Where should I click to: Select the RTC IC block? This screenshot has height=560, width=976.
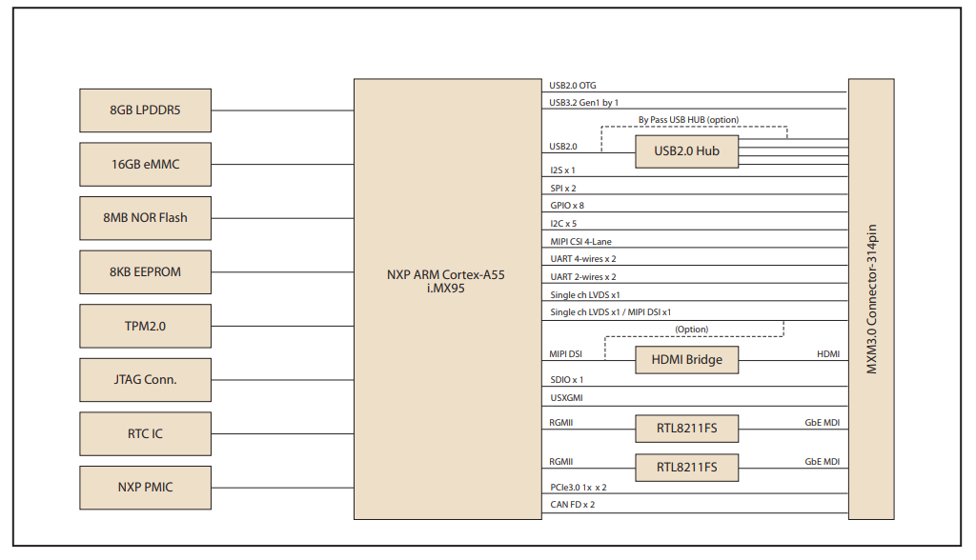tap(145, 433)
